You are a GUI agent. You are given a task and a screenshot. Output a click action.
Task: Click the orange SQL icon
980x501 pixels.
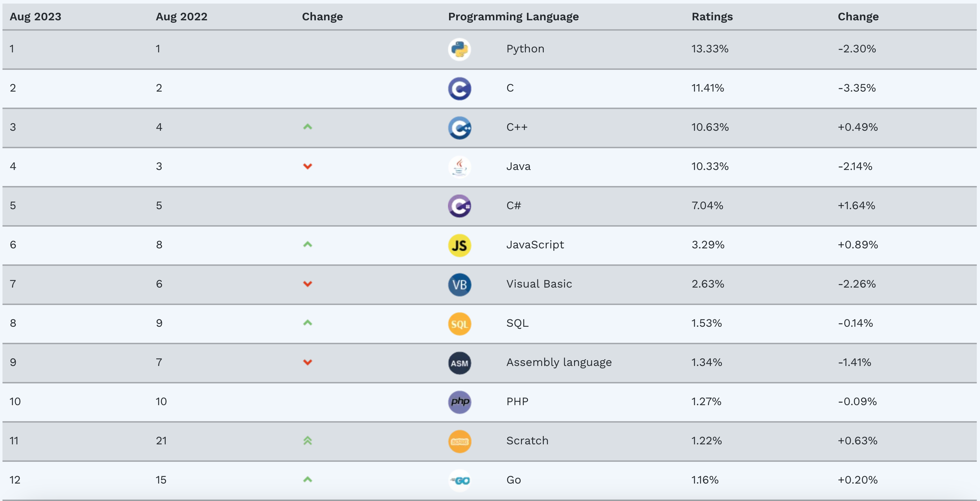(459, 324)
